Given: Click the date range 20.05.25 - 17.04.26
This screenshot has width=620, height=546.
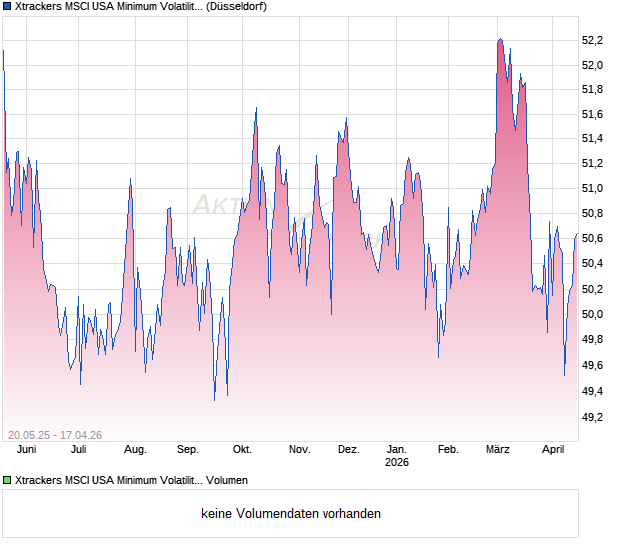Looking at the screenshot, I should (x=55, y=434).
